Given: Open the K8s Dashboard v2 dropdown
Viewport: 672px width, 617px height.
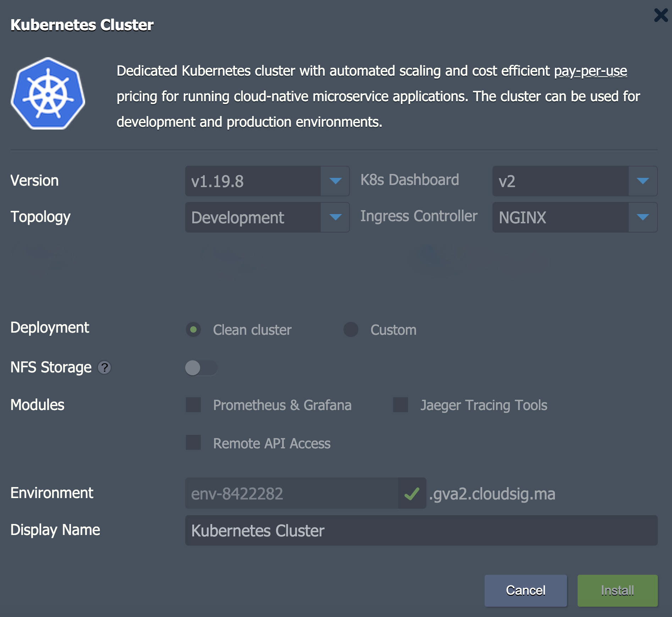Looking at the screenshot, I should (575, 181).
